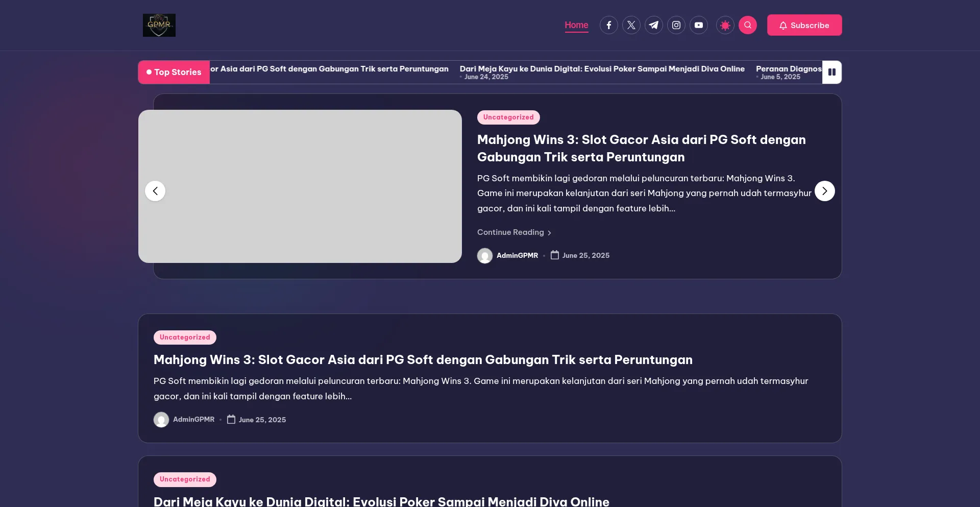Open the Facebook social link

(608, 25)
